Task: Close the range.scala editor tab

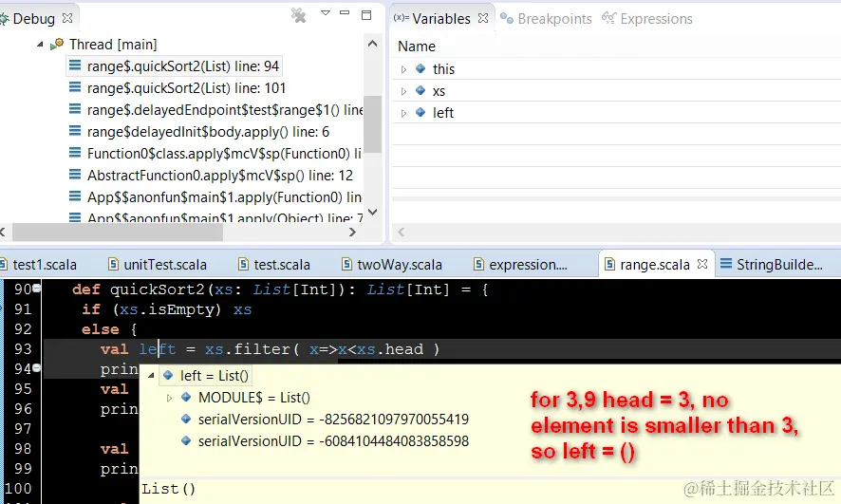Action: pos(702,264)
